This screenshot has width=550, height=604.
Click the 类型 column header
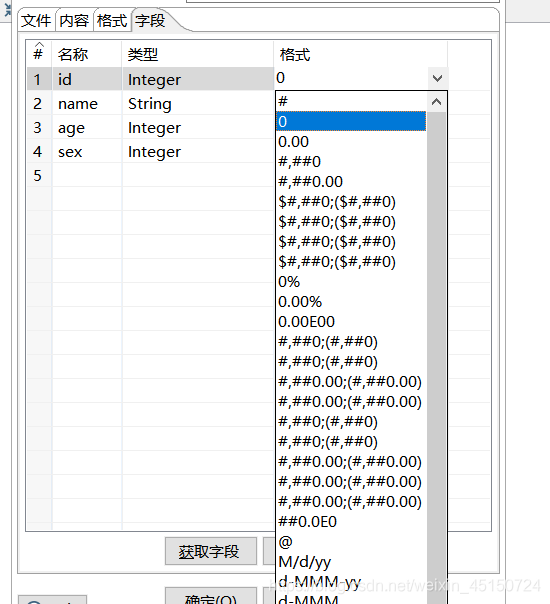coord(198,54)
